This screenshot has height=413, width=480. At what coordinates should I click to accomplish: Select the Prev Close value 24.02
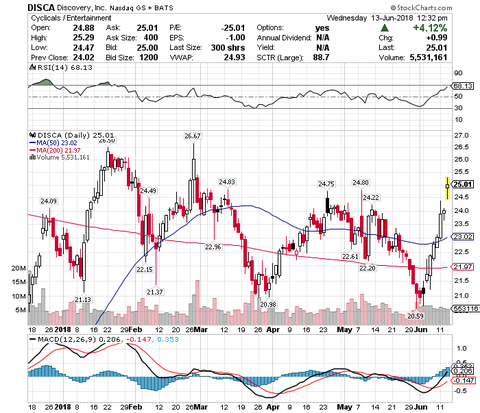pos(84,57)
